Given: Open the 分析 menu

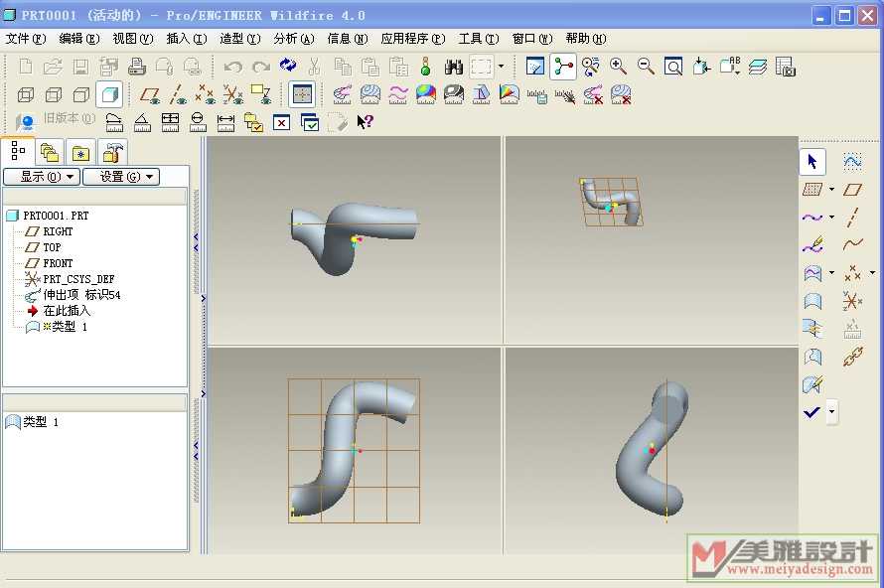Looking at the screenshot, I should [294, 39].
